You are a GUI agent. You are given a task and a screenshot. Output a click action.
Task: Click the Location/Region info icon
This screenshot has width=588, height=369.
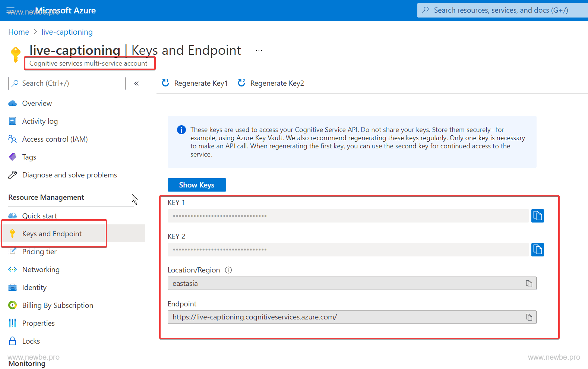228,270
